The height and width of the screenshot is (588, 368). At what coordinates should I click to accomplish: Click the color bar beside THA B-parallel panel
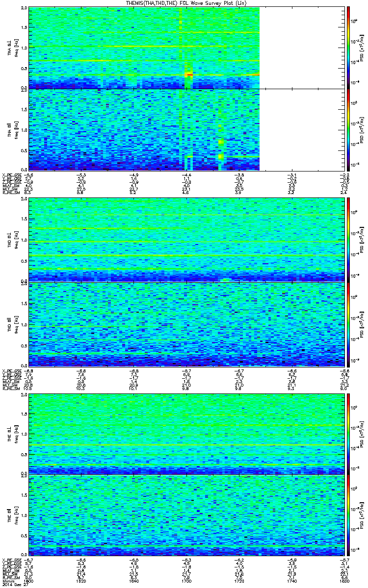point(348,129)
